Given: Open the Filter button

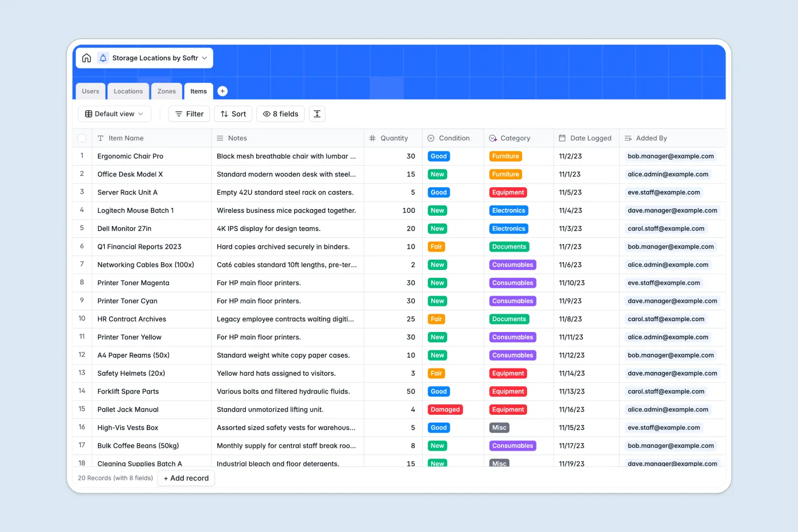Looking at the screenshot, I should tap(189, 114).
